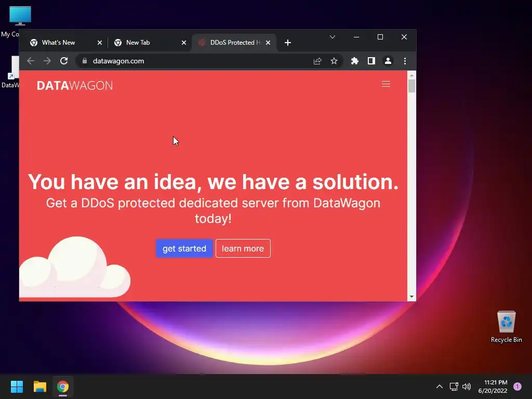Viewport: 532px width, 399px height.
Task: Close the New Tab tab
Action: pos(183,43)
